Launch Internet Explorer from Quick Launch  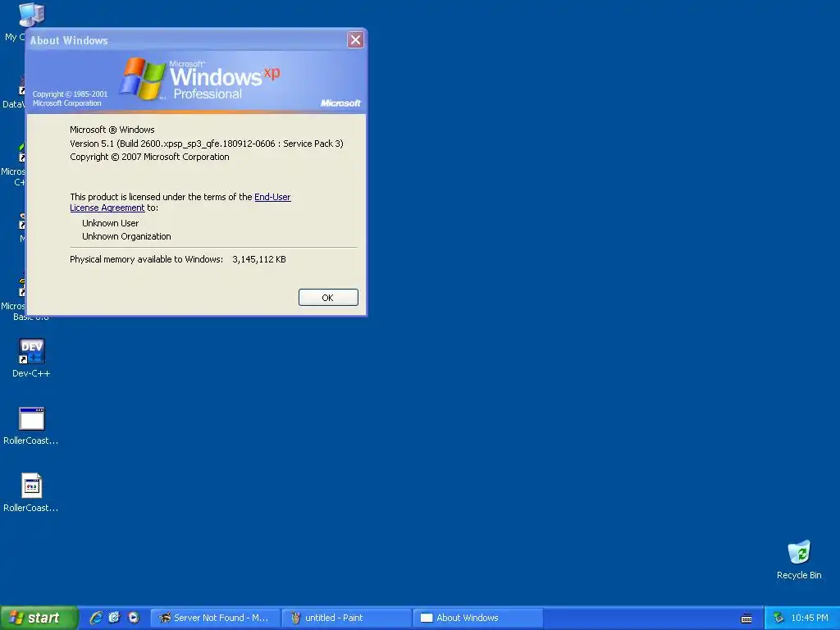click(97, 618)
